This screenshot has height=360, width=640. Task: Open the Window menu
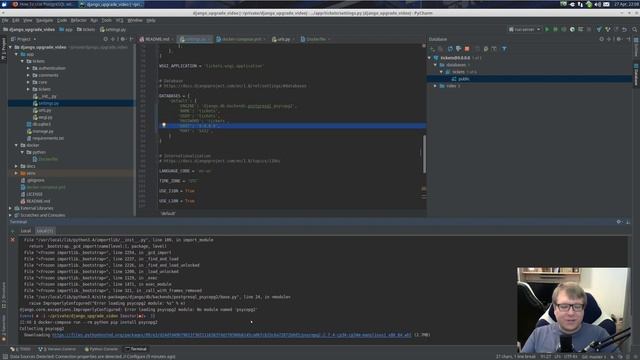pyautogui.click(x=135, y=20)
